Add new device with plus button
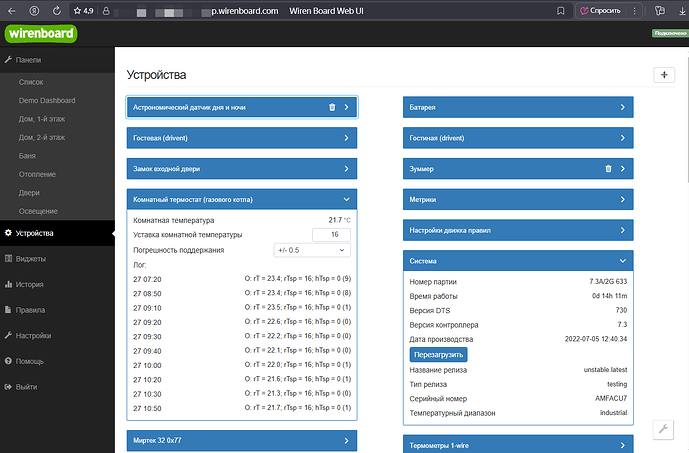Screen dimensions: 689x453 664,75
